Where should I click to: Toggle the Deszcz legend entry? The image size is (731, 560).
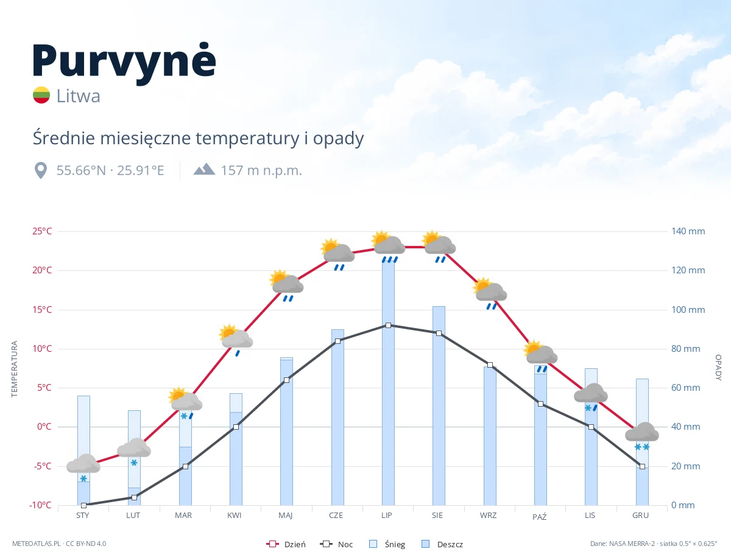tap(442, 544)
